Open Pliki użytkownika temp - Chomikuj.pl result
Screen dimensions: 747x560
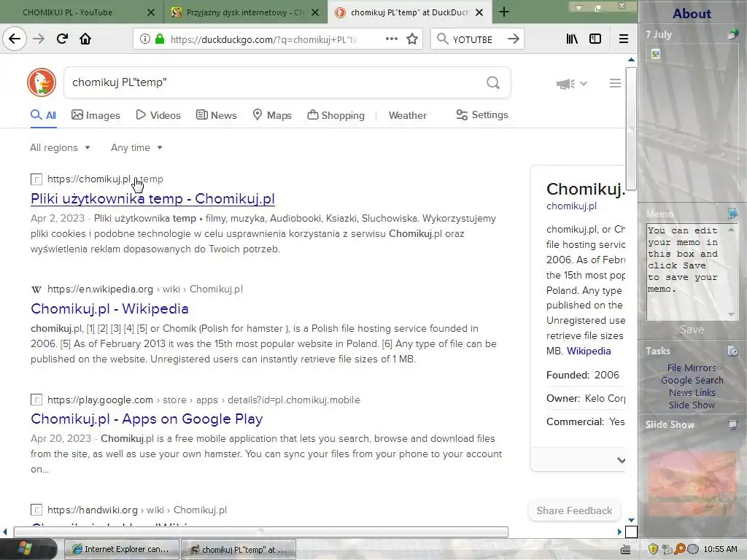click(x=152, y=198)
